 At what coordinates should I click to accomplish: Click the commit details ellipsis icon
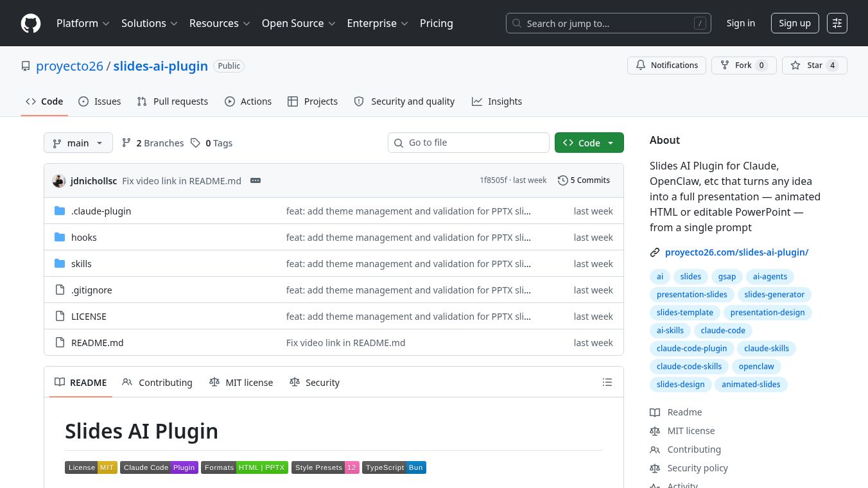click(x=256, y=180)
